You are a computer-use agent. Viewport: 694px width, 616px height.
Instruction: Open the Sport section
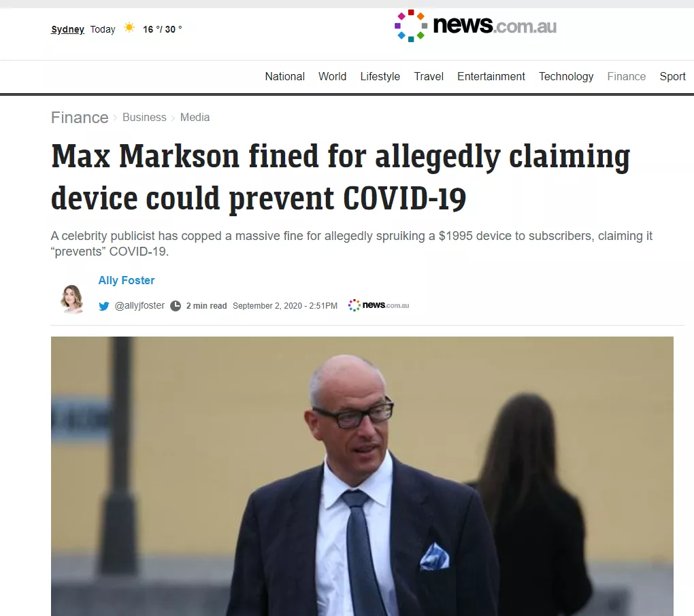click(x=672, y=77)
